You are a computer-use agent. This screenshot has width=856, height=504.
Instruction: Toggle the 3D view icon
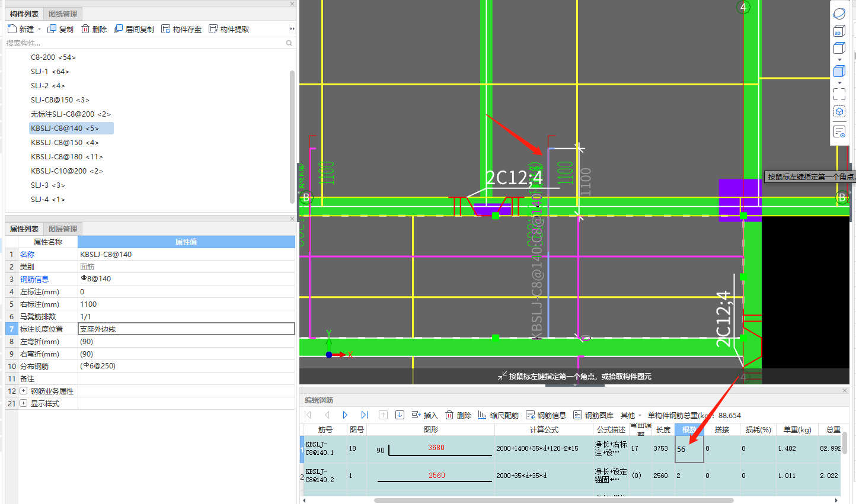point(839,31)
